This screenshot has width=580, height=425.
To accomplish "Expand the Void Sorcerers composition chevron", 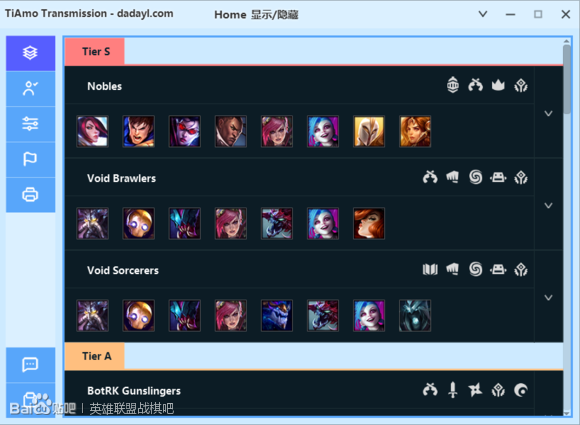I will [x=549, y=298].
